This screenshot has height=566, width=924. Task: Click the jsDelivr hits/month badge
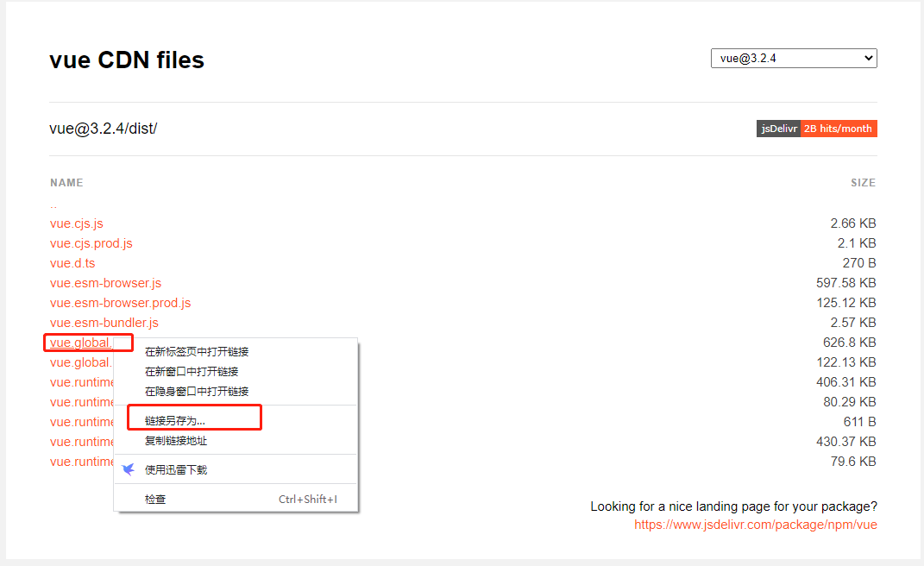click(817, 129)
